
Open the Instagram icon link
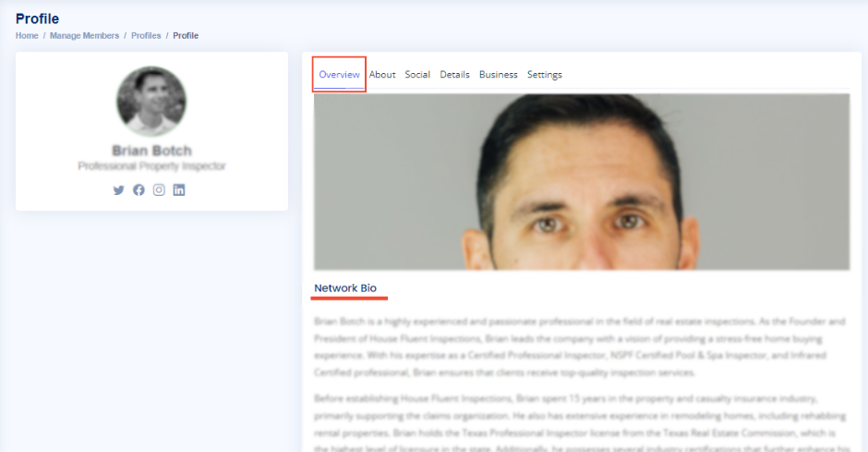159,189
